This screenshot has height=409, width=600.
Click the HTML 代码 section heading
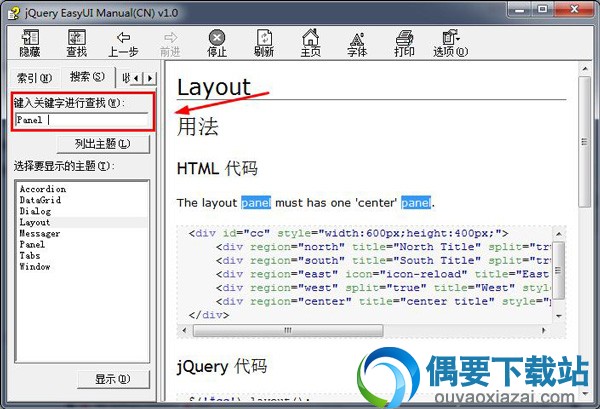(x=217, y=168)
